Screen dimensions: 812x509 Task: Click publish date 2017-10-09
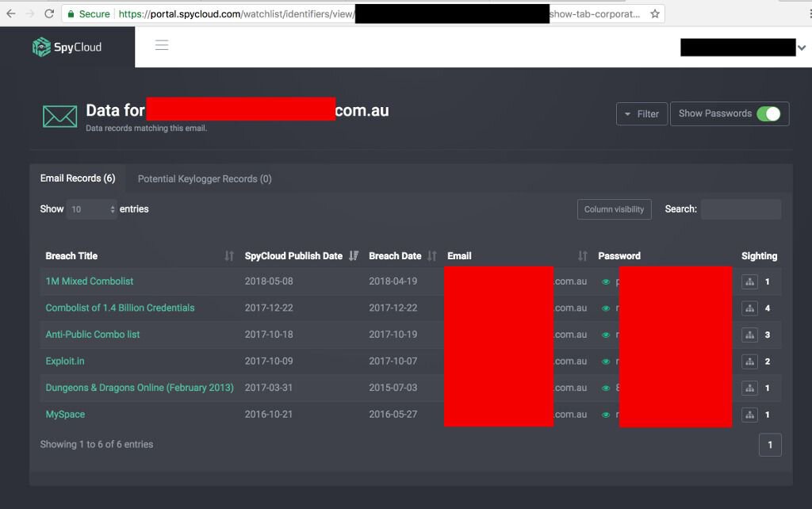269,361
